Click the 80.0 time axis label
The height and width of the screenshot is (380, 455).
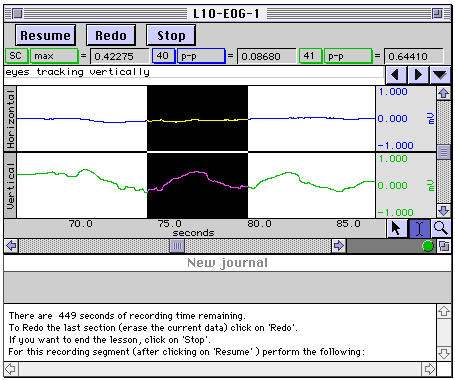coord(259,223)
